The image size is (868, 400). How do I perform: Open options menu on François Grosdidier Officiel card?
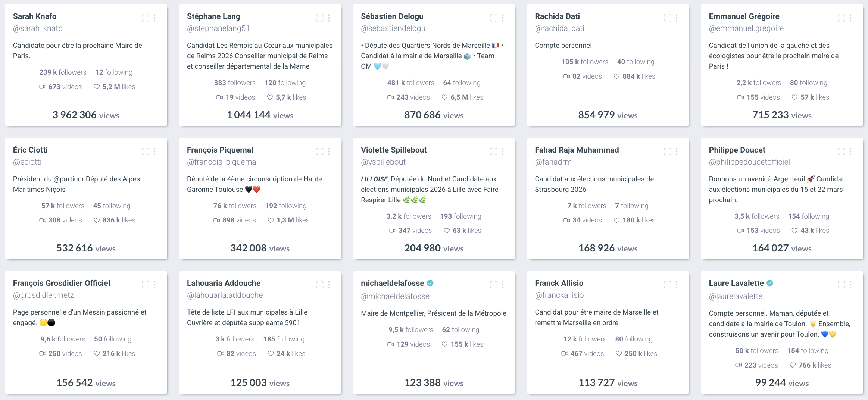tap(154, 285)
